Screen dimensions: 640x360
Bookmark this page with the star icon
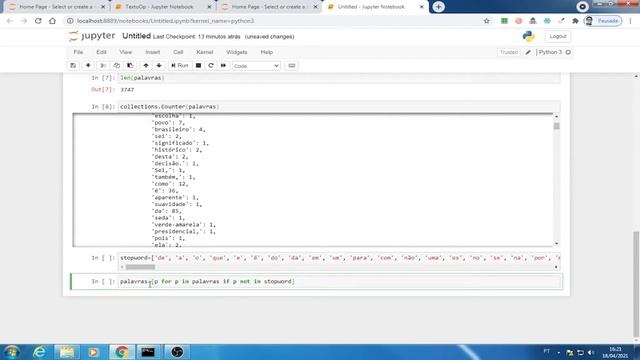pyautogui.click(x=486, y=21)
